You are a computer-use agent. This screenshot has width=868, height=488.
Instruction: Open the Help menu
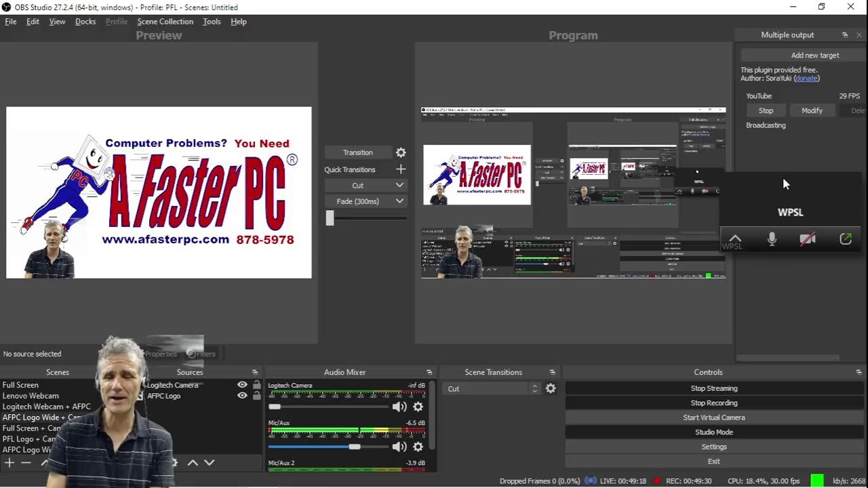click(239, 22)
